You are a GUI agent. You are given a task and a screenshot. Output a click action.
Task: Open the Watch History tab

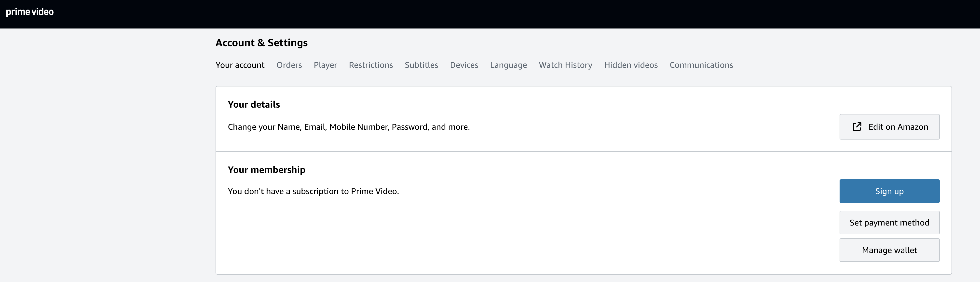(565, 65)
